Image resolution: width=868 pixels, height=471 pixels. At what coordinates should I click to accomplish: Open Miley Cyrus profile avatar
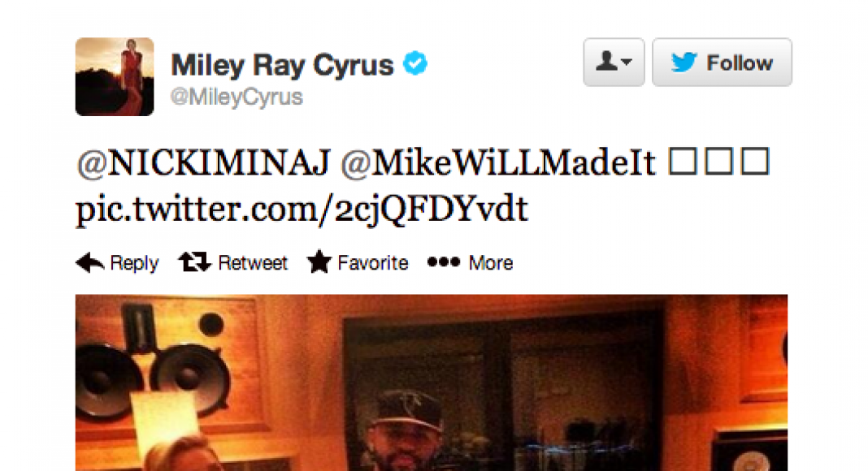pos(115,77)
